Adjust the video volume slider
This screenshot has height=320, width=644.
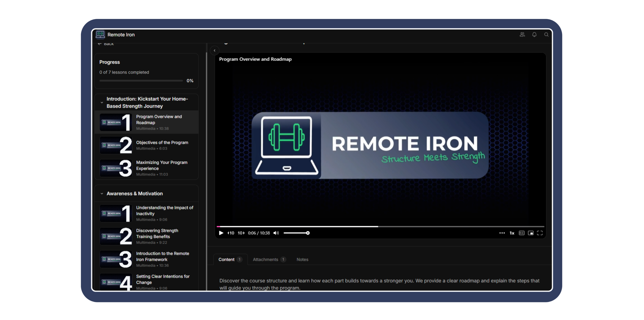pos(297,233)
